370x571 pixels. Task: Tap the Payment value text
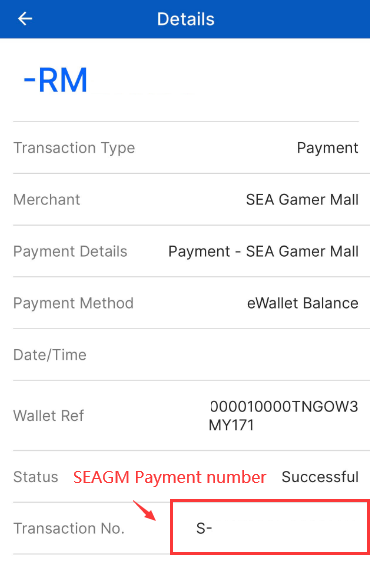pos(327,148)
